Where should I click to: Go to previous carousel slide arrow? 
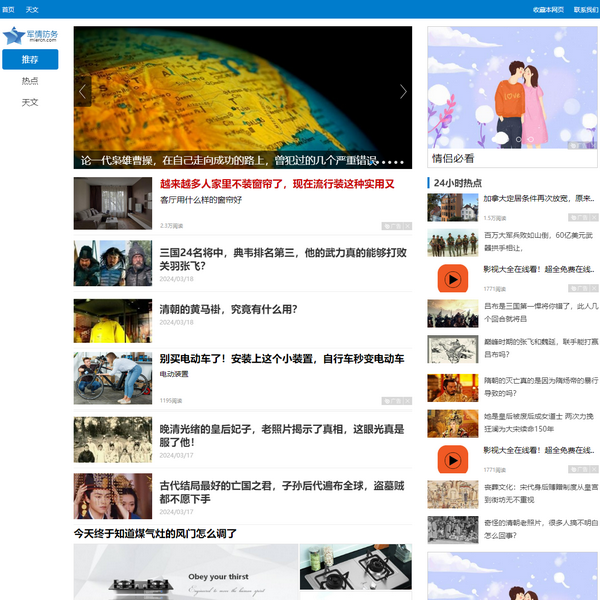(82, 91)
